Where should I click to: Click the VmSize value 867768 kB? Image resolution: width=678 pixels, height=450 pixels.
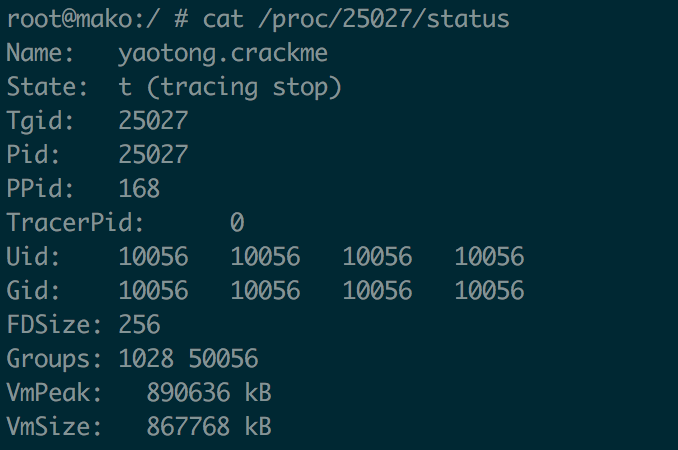(x=208, y=427)
